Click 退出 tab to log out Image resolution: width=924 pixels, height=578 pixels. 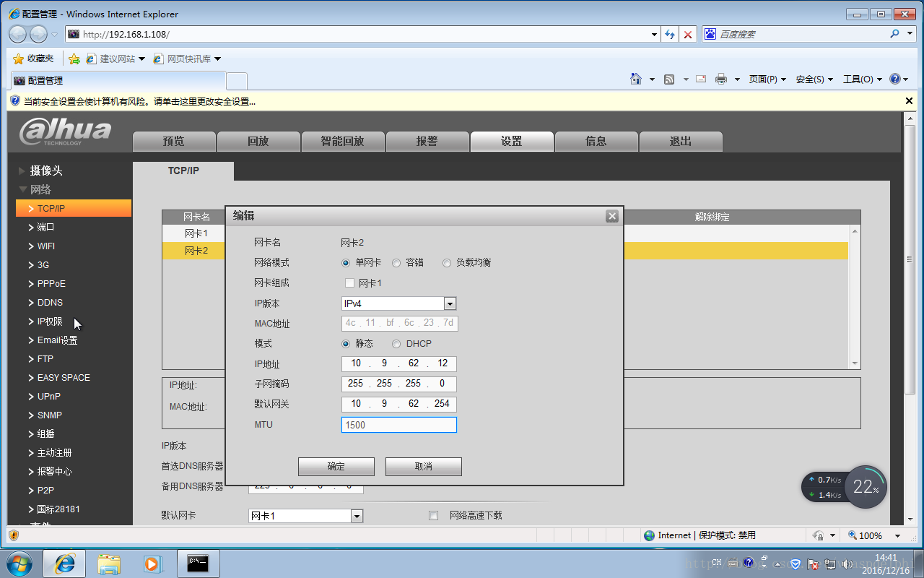point(681,142)
